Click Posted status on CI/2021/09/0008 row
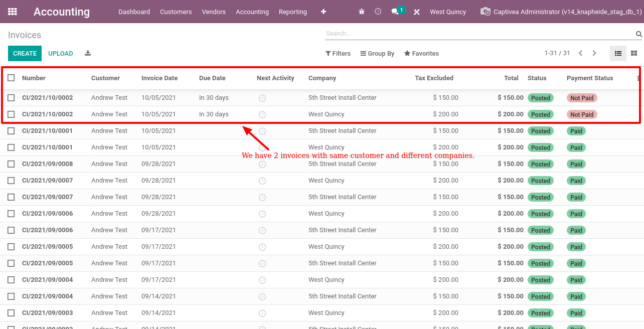The height and width of the screenshot is (329, 644). click(541, 164)
